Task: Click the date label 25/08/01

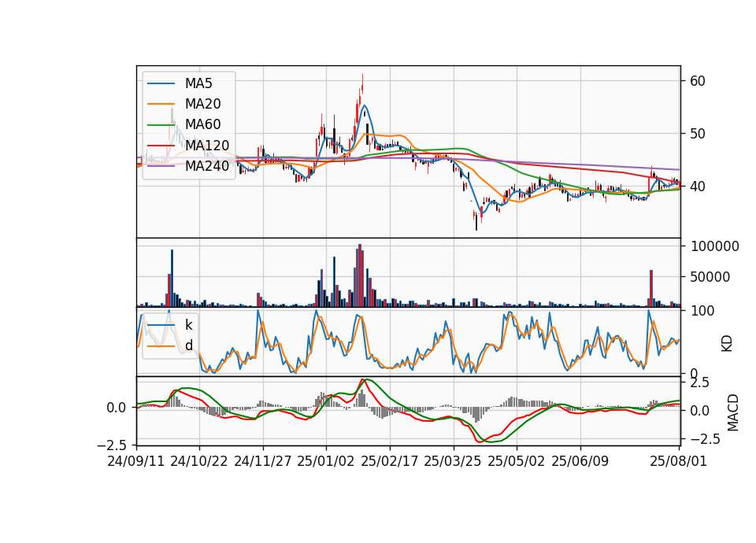Action: point(678,461)
